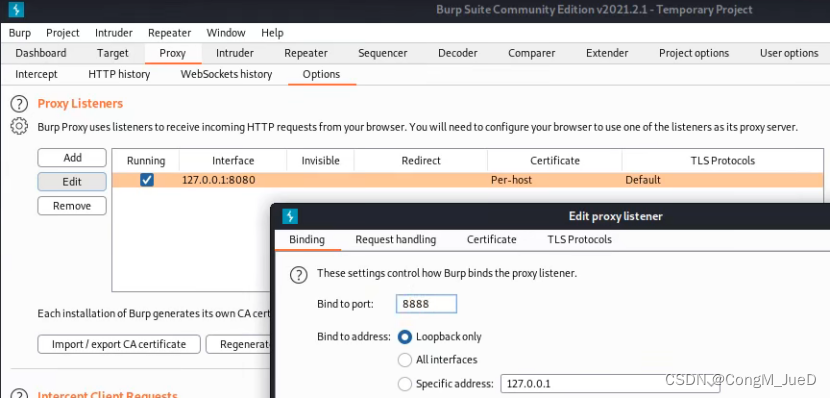Select All interfaces radio button

404,360
